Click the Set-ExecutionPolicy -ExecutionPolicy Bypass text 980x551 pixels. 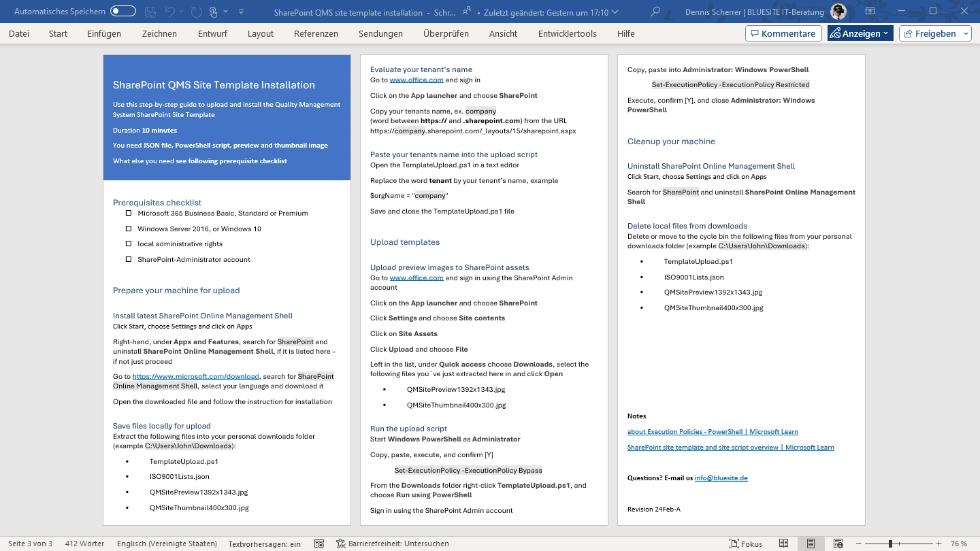point(468,470)
